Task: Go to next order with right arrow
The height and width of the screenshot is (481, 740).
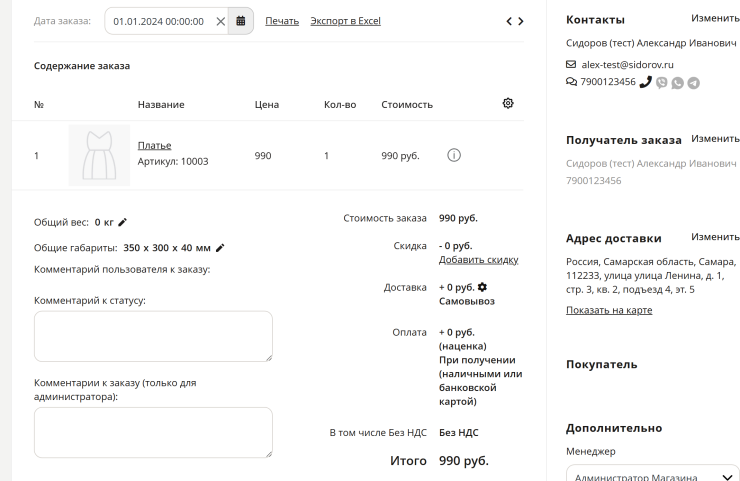Action: click(521, 21)
